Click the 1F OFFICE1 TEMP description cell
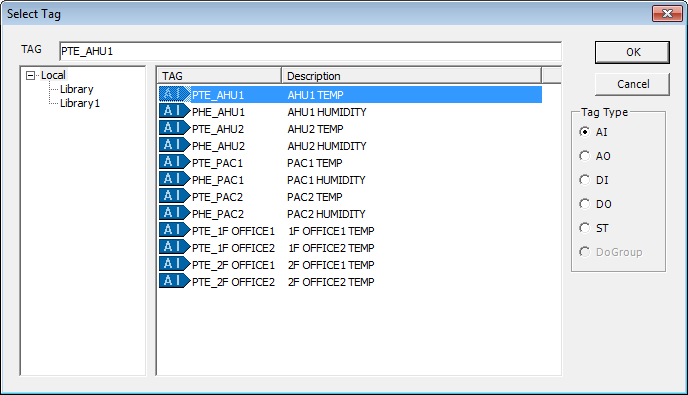This screenshot has width=688, height=395. pyautogui.click(x=331, y=231)
